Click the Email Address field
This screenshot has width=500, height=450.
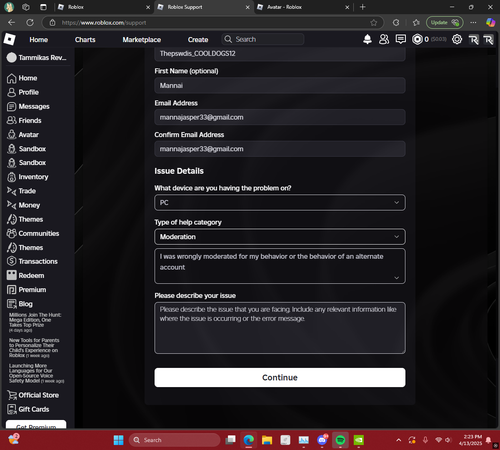point(280,117)
